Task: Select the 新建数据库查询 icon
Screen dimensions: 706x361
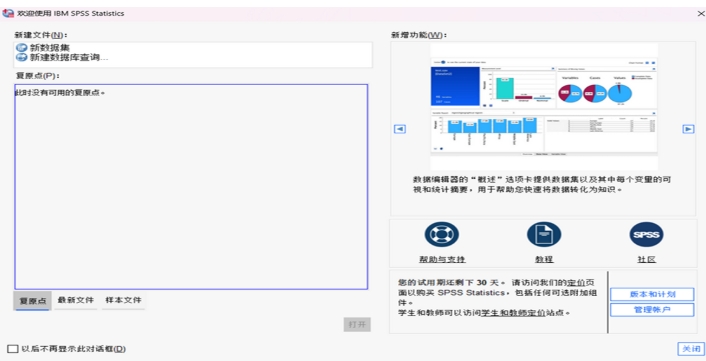Action: 22,57
